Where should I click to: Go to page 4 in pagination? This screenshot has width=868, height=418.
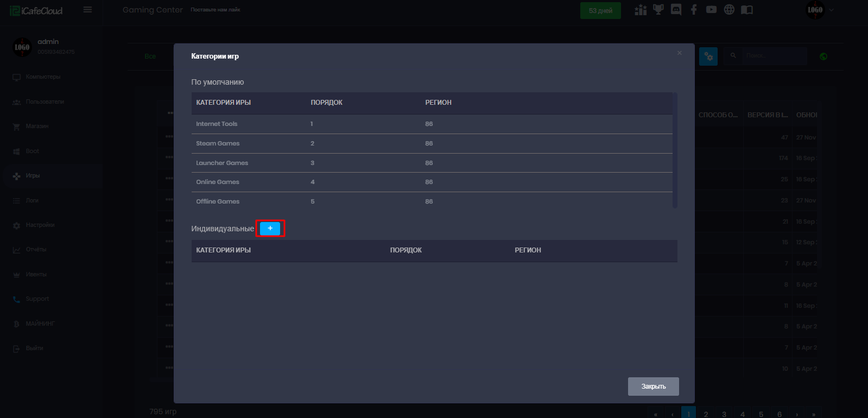743,414
